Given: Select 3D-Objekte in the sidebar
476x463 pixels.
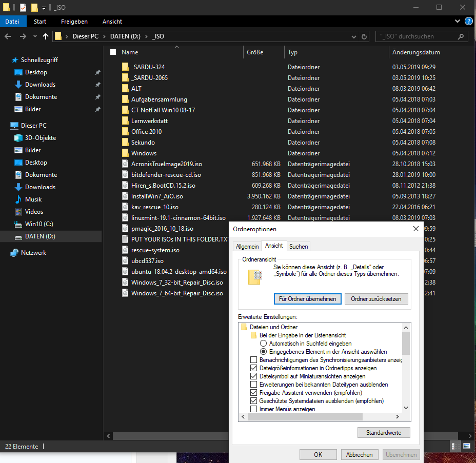Looking at the screenshot, I should tap(41, 138).
